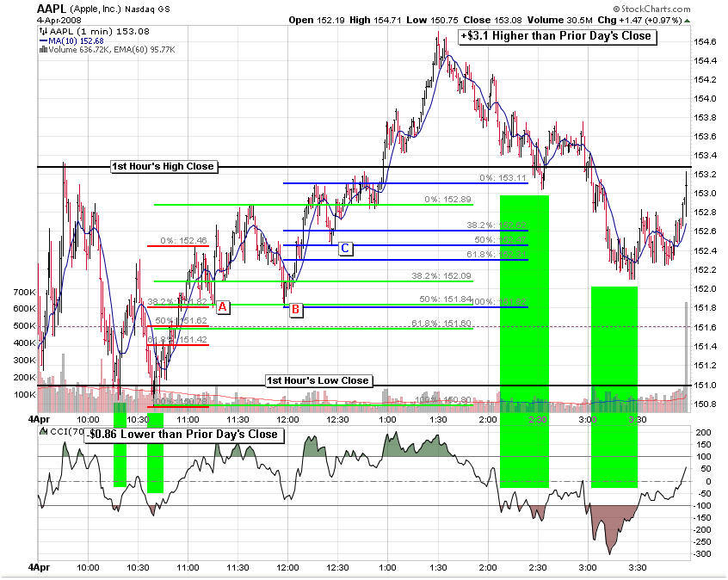Click the -150 CCI axis label
Image resolution: width=728 pixels, height=580 pixels.
click(702, 517)
